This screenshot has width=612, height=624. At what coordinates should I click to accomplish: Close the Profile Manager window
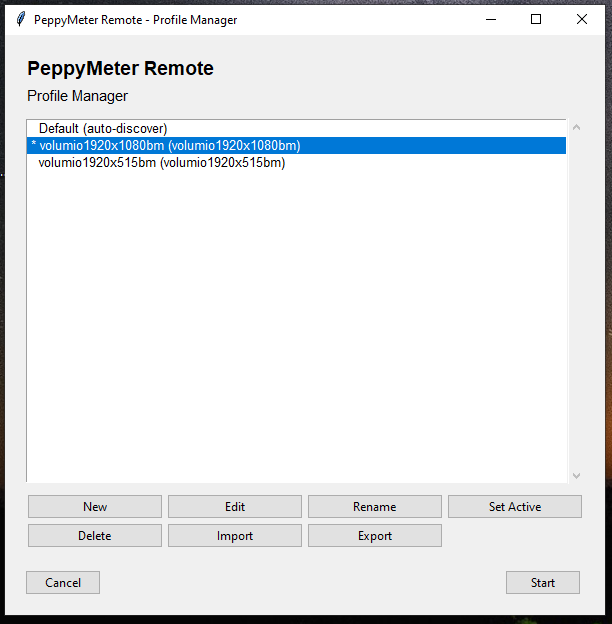pos(582,19)
